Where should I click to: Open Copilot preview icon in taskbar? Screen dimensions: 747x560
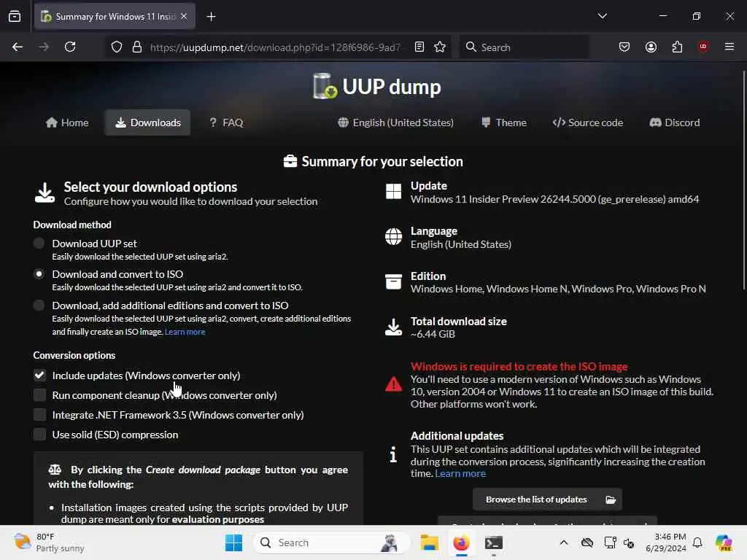coord(724,542)
